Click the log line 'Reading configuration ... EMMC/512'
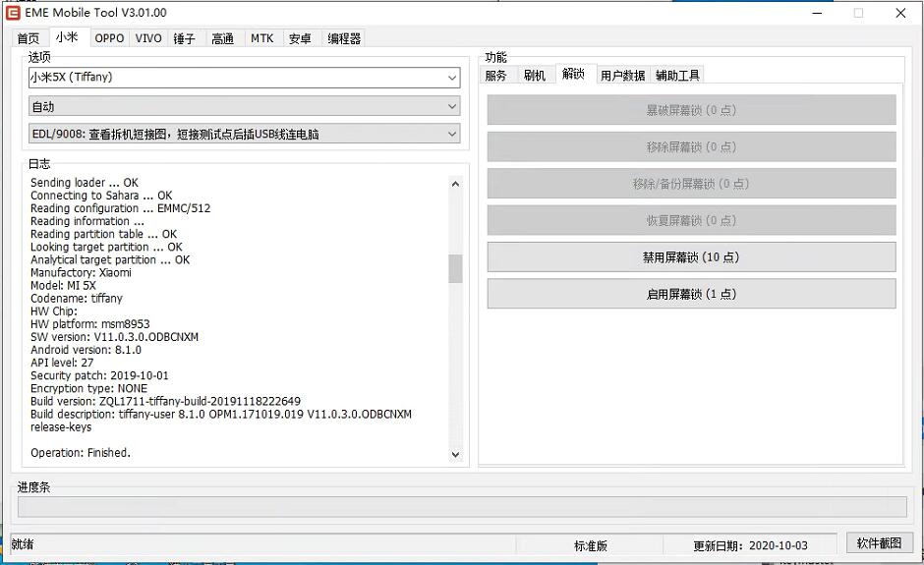 click(120, 208)
